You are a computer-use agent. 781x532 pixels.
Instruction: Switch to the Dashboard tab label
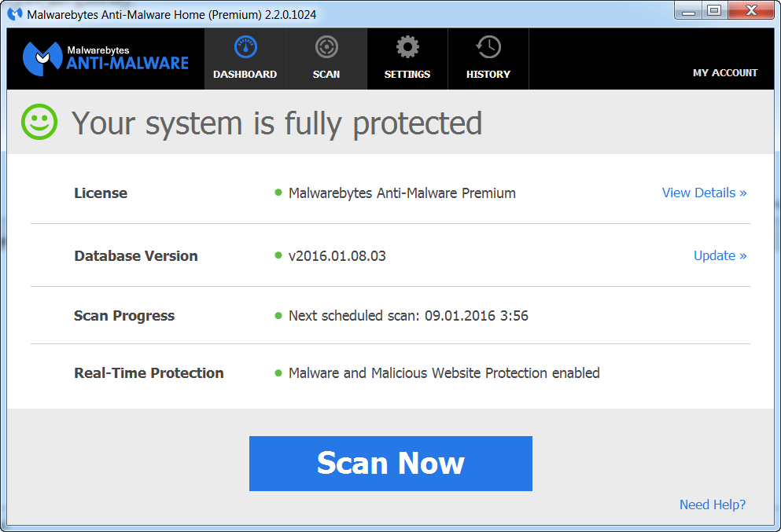245,74
